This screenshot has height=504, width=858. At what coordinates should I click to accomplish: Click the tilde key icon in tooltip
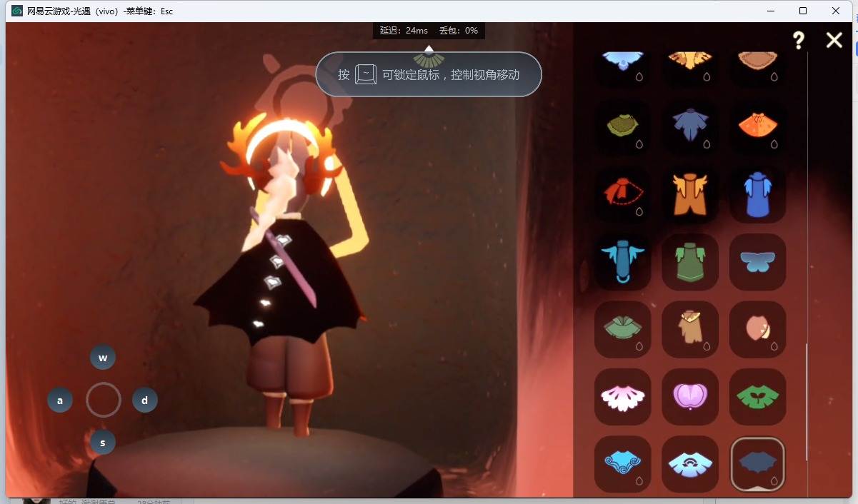point(366,74)
